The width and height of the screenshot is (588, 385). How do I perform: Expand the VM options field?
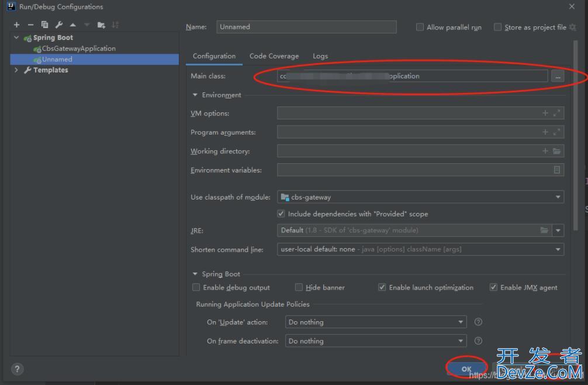pos(557,113)
